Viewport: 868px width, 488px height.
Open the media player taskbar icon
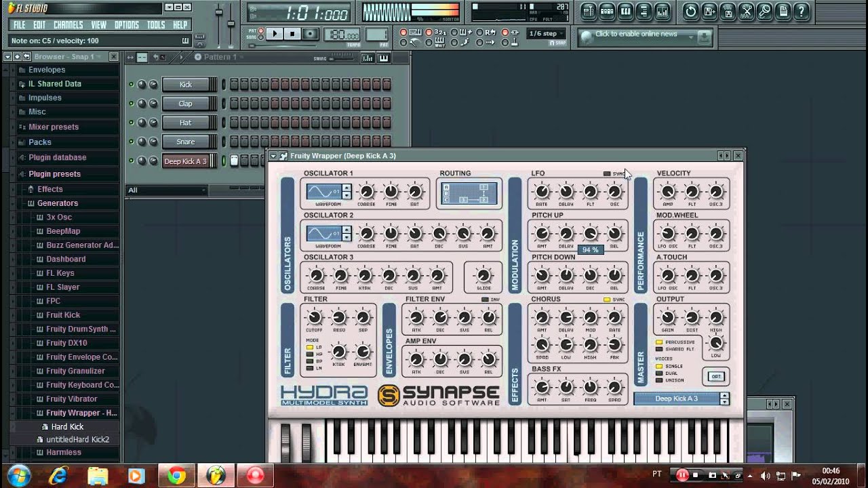(136, 475)
